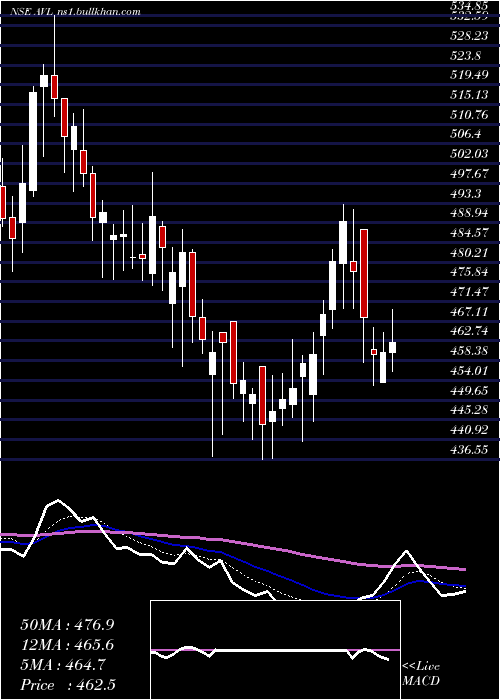
Task: Click the 50MA : 476.9 readout
Action: tap(67, 625)
